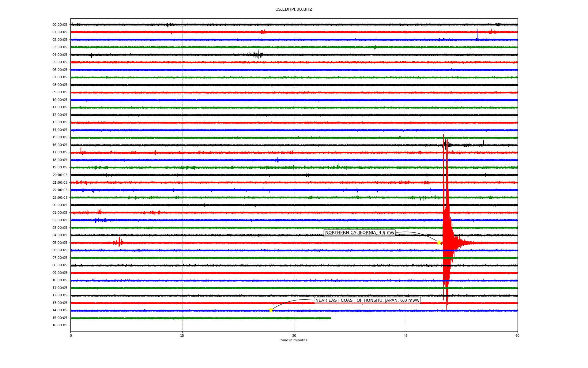Image resolution: width=588 pixels, height=368 pixels.
Task: Click the 'time in minutes' axis label
Action: point(294,340)
